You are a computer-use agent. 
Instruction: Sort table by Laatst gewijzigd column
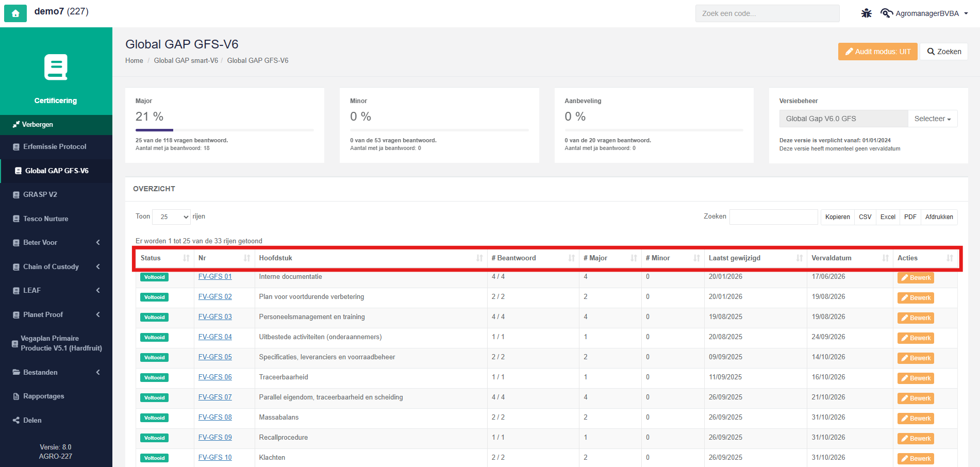pos(756,258)
